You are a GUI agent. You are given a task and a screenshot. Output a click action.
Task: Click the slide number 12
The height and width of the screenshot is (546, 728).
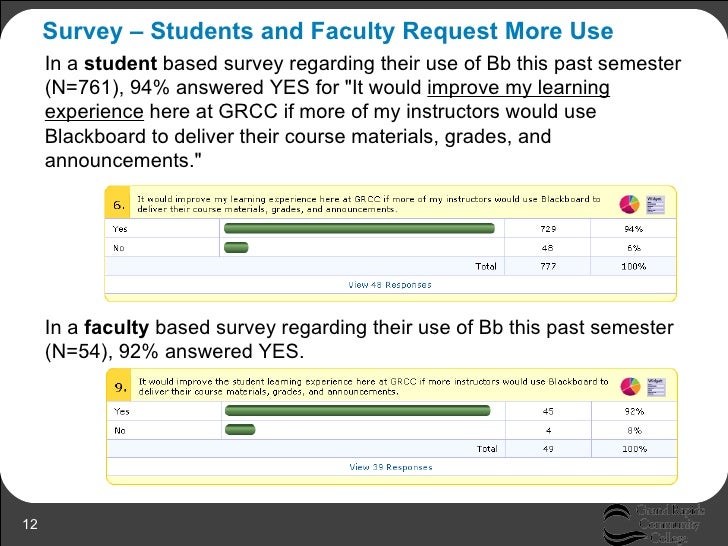click(29, 527)
